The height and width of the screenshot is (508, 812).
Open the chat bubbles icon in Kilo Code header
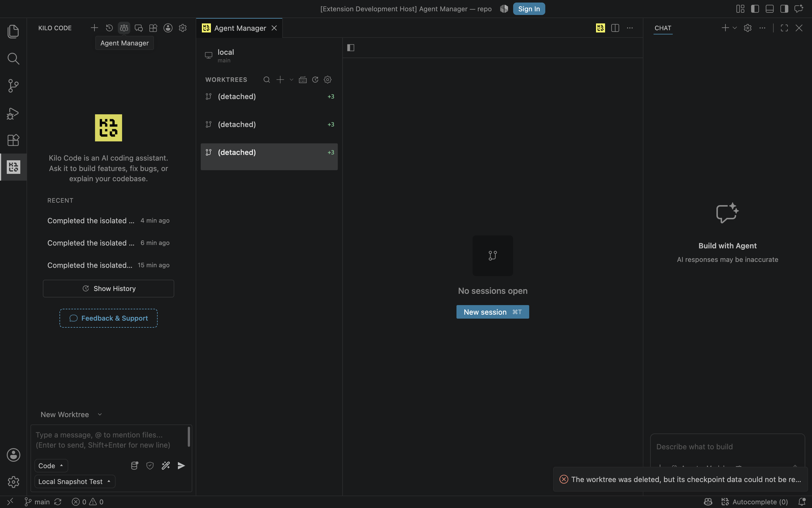[139, 28]
